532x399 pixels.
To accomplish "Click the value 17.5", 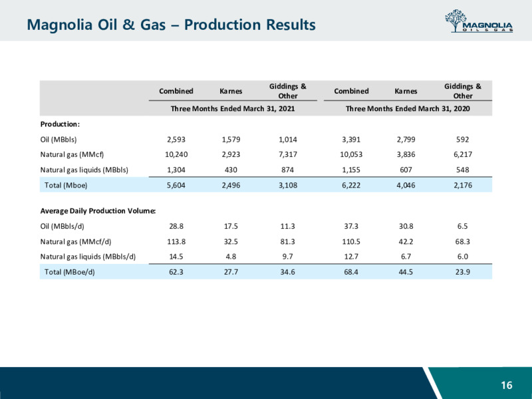I will pos(231,226).
